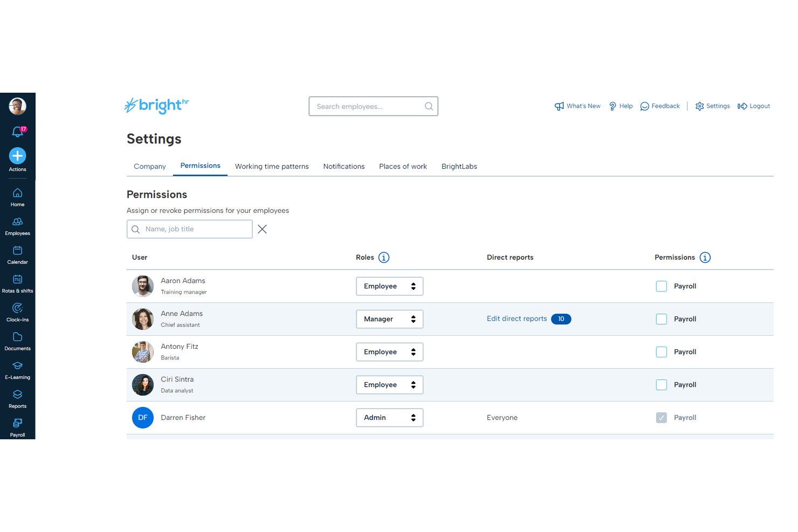Click the Feedback speech bubble icon

pos(644,106)
